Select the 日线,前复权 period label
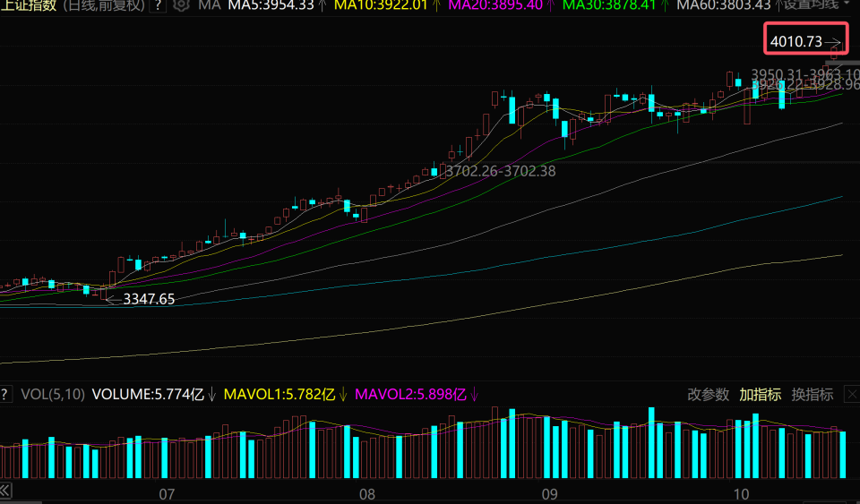This screenshot has width=860, height=504. click(x=104, y=5)
